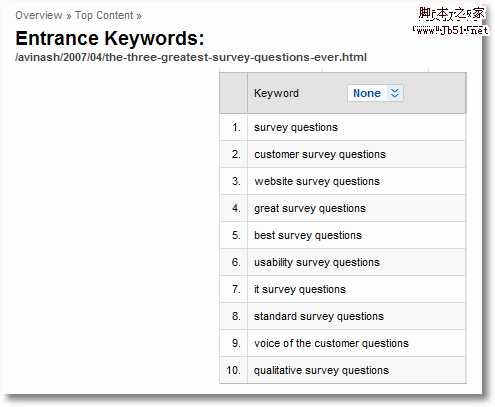Open 'qualitative survey questions' keyword
The image size is (495, 407).
pyautogui.click(x=322, y=370)
